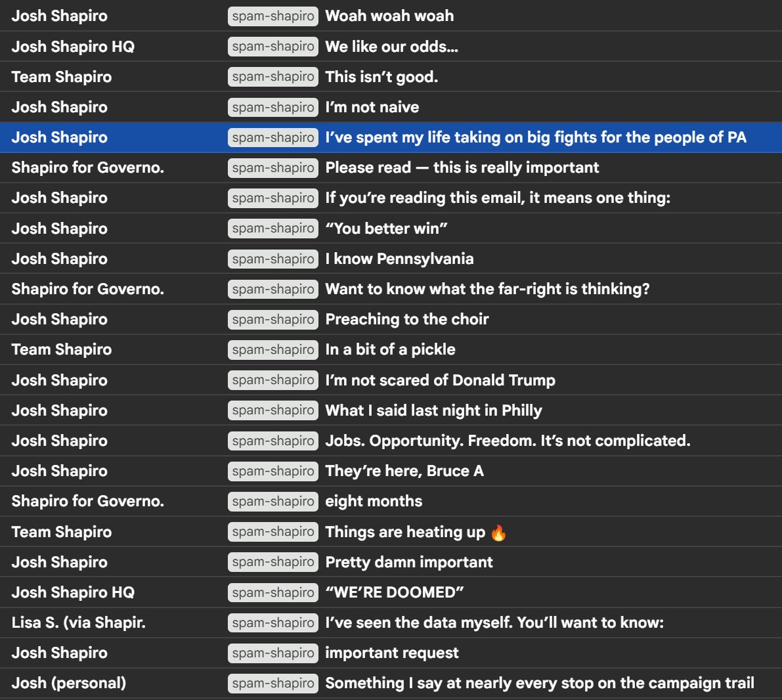Click sender Shapiro for Governo. on "far-right" row
This screenshot has width=782, height=700.
(88, 289)
